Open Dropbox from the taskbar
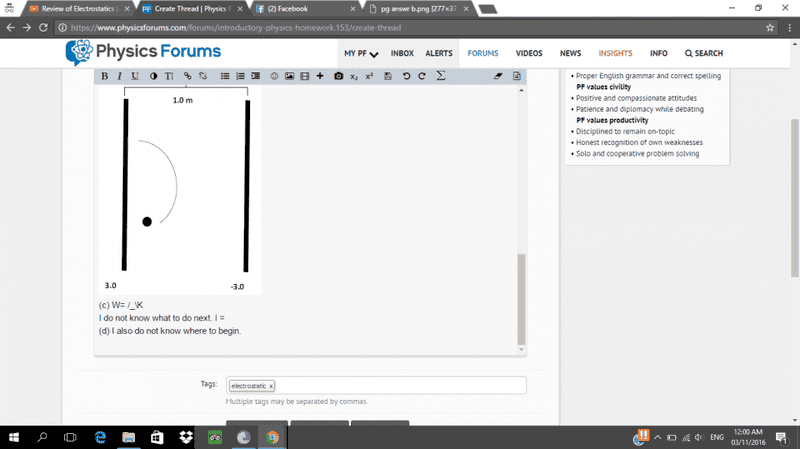Viewport: 800px width, 449px height. pyautogui.click(x=186, y=437)
